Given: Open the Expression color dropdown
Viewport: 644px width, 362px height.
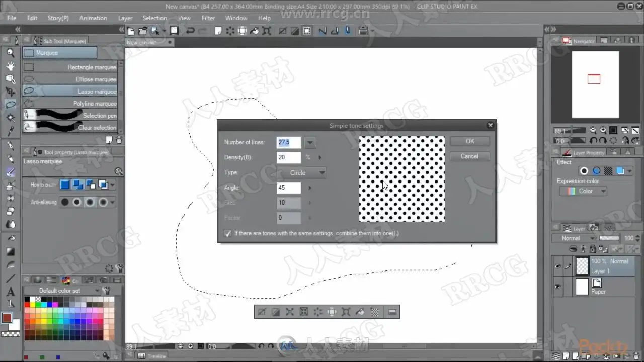Looking at the screenshot, I should pyautogui.click(x=584, y=191).
